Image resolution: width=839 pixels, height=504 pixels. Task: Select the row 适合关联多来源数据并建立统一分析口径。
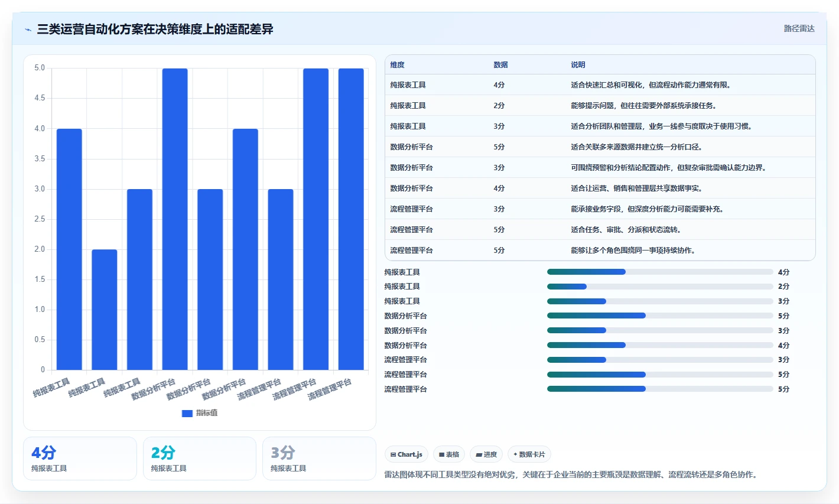[600, 147]
